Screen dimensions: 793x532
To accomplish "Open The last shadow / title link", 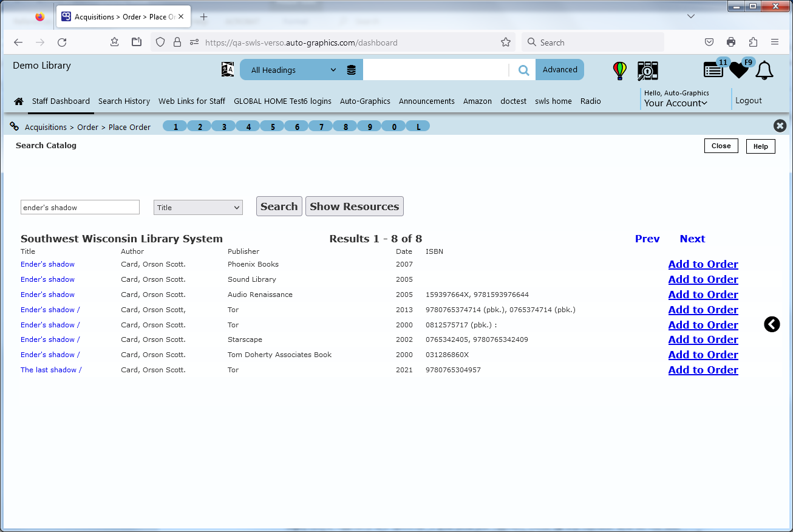I will [x=51, y=370].
